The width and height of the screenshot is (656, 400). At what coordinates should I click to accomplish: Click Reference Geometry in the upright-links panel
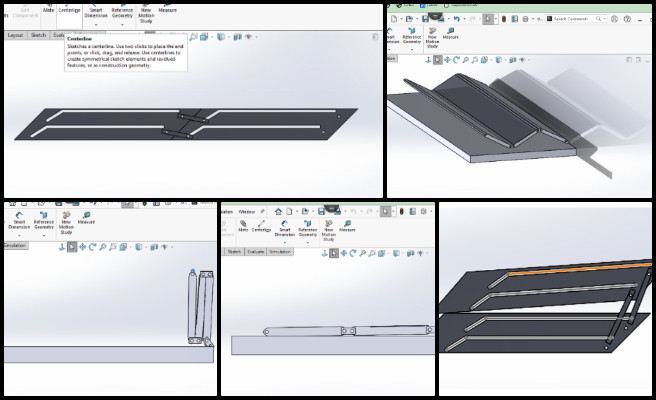pyautogui.click(x=44, y=221)
